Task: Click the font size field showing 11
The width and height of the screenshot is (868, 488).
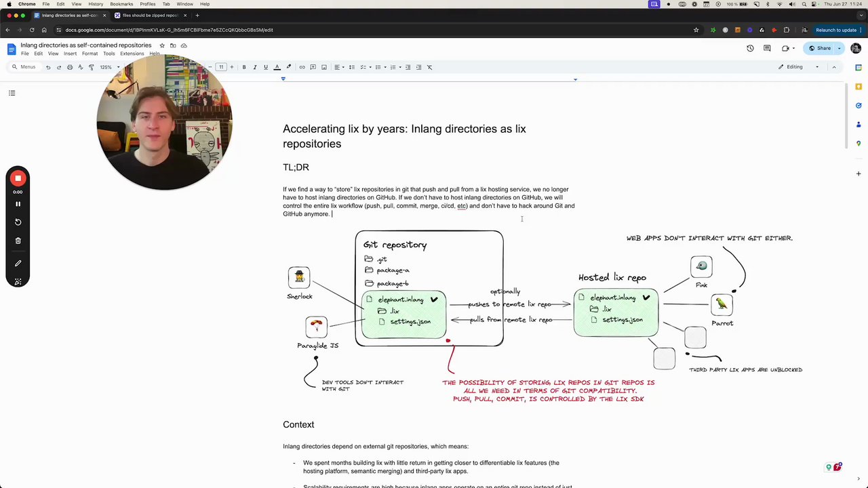Action: tap(220, 67)
